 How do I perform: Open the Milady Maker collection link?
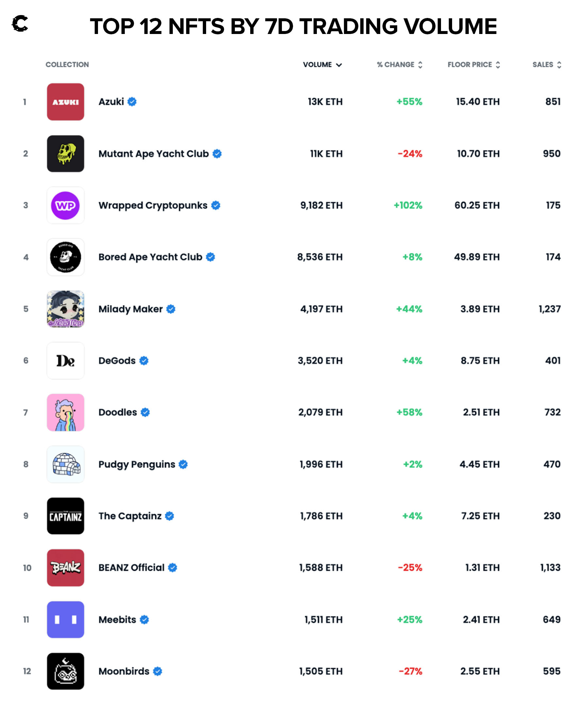coord(130,309)
